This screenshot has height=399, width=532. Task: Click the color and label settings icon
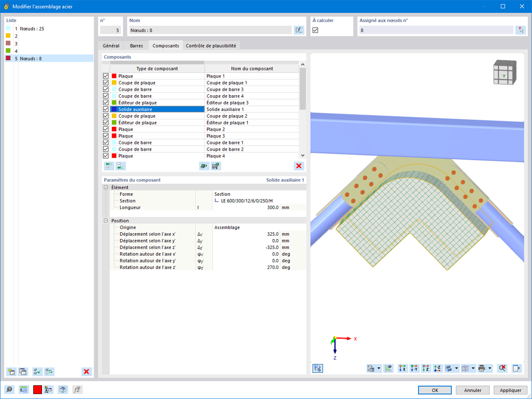pos(49,390)
